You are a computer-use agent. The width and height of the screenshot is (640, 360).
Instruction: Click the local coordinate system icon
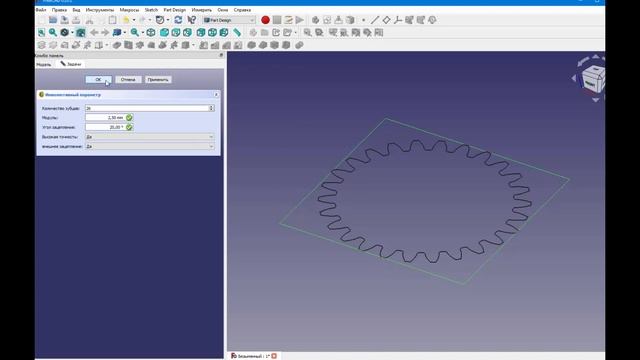(398, 20)
